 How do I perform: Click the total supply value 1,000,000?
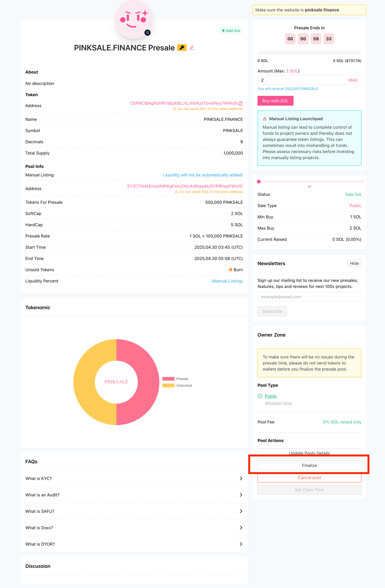point(233,153)
